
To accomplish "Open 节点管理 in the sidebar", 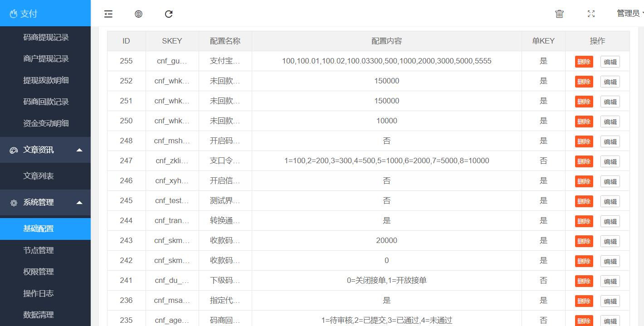I will pyautogui.click(x=39, y=250).
